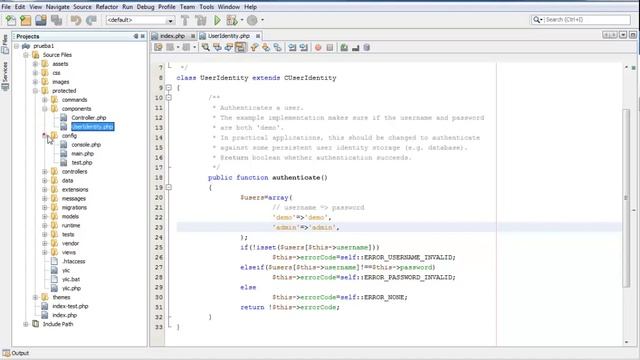This screenshot has height=360, width=640.
Task: Click Next Bookmark icon in editor toolbar
Action: pyautogui.click(x=266, y=47)
